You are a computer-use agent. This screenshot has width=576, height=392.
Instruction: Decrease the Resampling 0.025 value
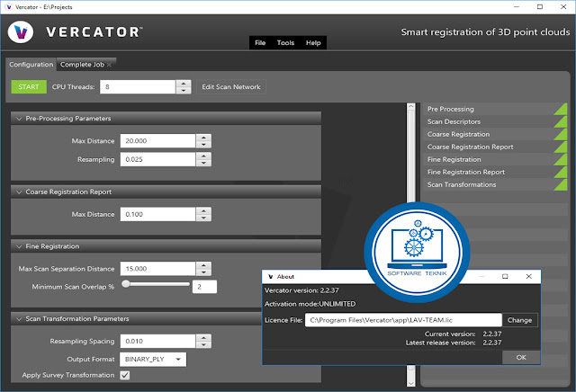(x=203, y=163)
